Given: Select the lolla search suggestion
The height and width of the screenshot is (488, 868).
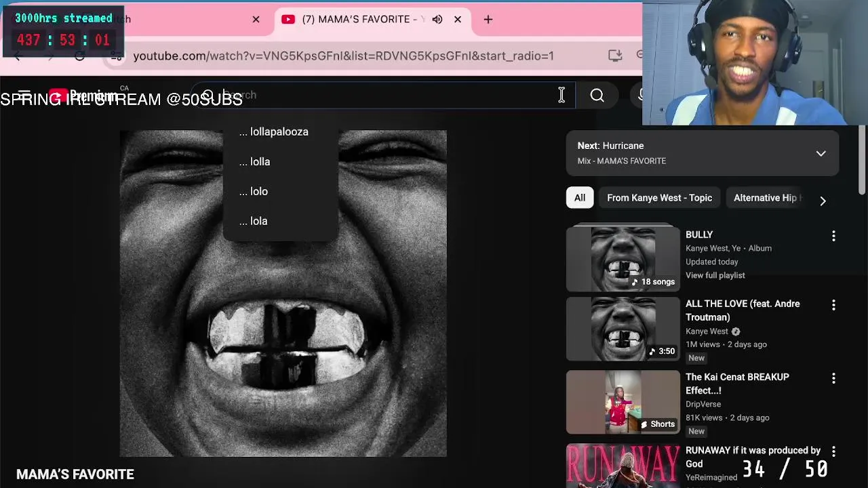Looking at the screenshot, I should pos(280,161).
